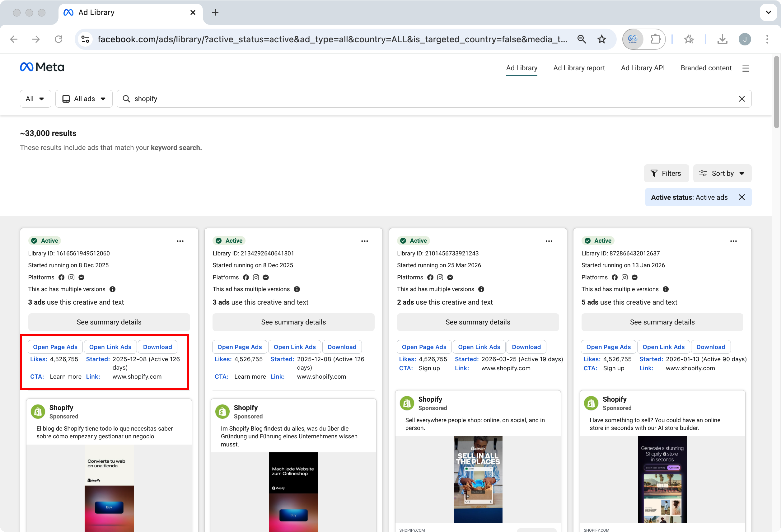
Task: Open the Filters panel
Action: click(666, 173)
